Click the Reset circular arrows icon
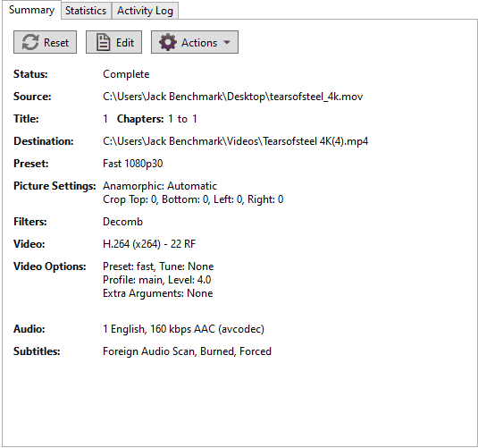Viewport: 478px width, 448px height. click(x=30, y=42)
